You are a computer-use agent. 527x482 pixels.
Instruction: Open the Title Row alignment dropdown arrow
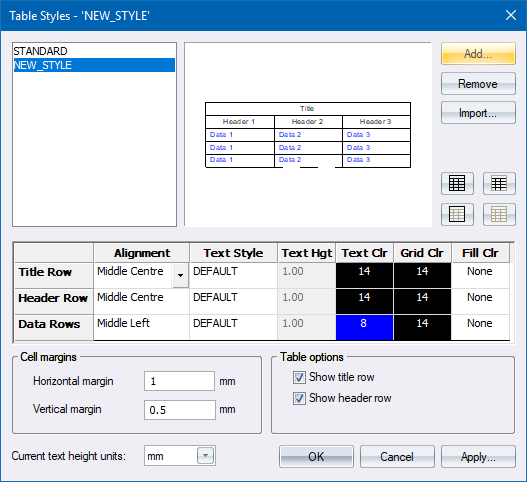coord(180,275)
